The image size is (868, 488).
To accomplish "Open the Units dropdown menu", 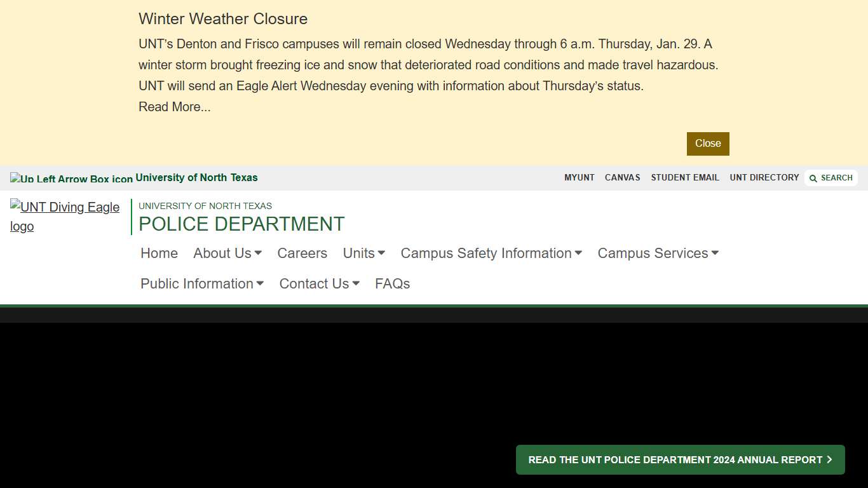I will [x=364, y=253].
